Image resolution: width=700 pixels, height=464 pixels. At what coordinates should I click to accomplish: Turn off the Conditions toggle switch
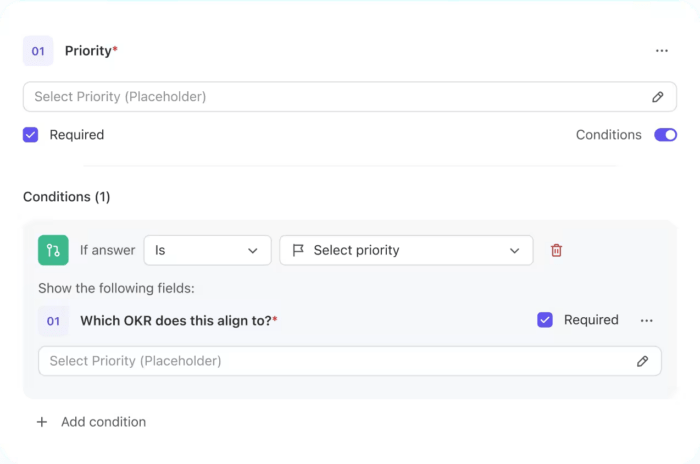click(665, 134)
